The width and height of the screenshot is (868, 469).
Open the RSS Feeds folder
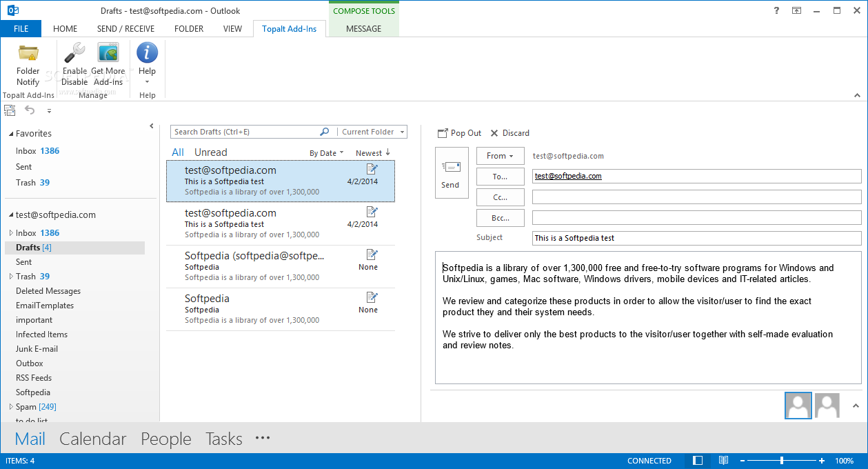(34, 378)
